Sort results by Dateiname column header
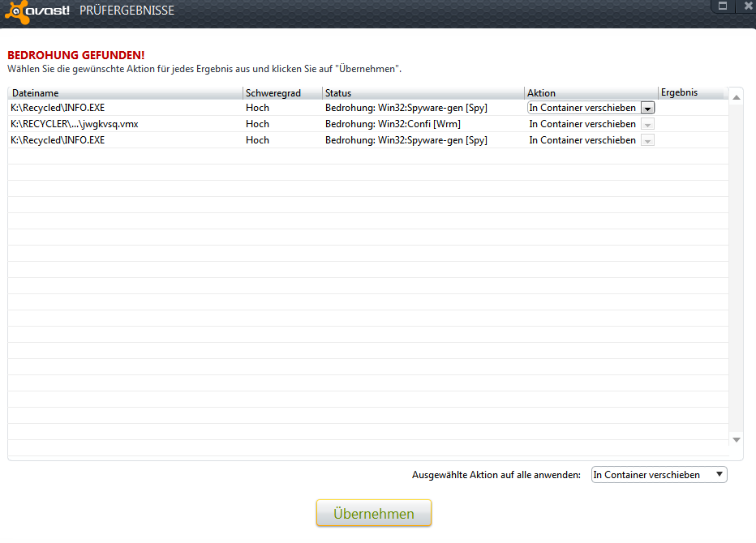Viewport: 756px width, 543px height. click(x=125, y=93)
